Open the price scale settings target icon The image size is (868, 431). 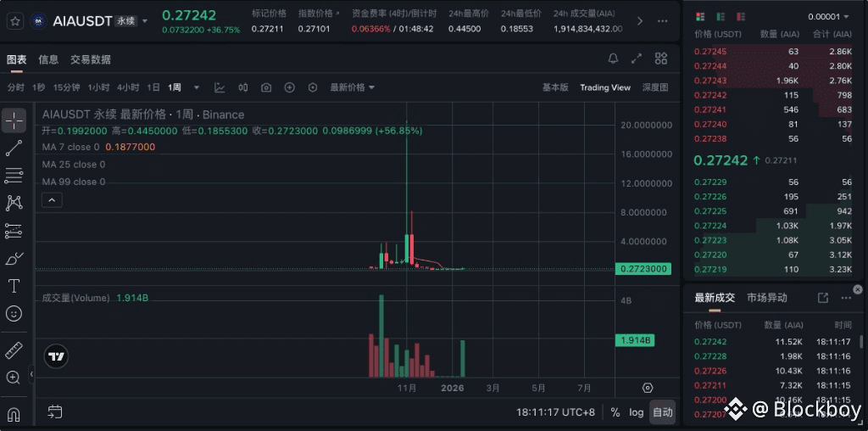648,388
